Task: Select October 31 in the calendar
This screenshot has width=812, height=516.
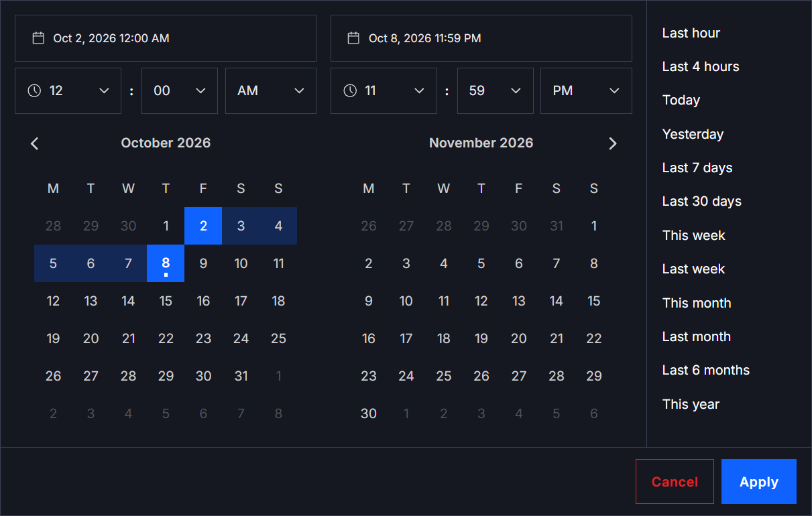Action: click(241, 376)
